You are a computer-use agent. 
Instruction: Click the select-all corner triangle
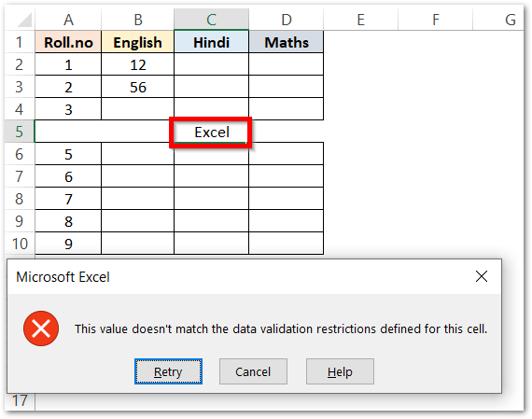[x=24, y=20]
